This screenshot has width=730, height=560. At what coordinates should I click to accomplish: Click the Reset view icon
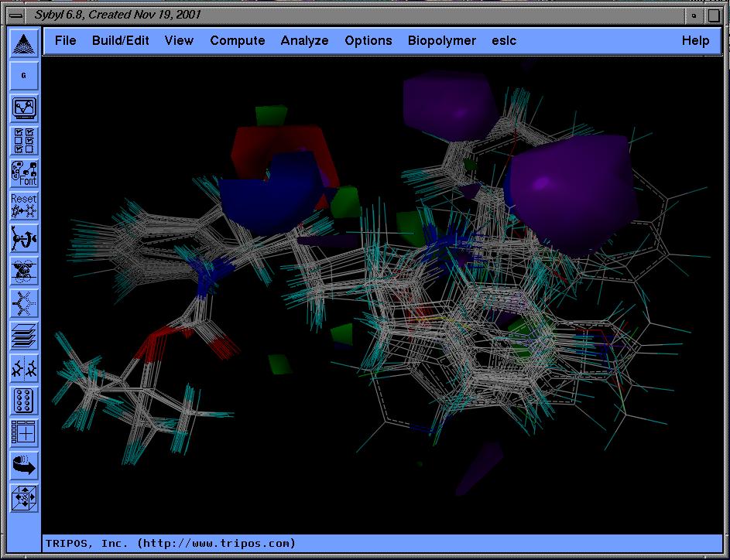pos(24,206)
